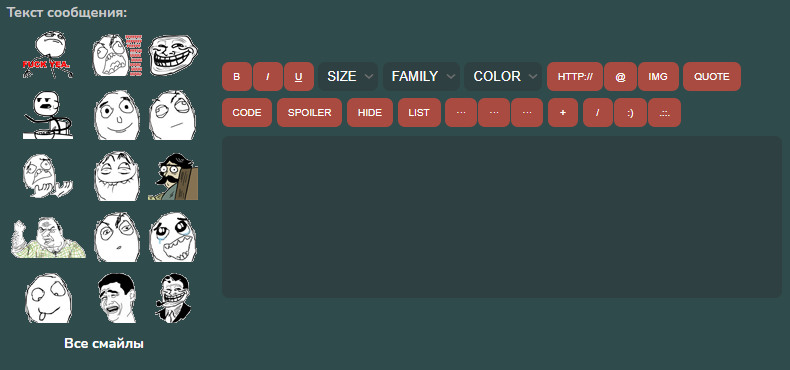Click the ':)' smiley button
Image resolution: width=790 pixels, height=370 pixels.
(x=630, y=112)
